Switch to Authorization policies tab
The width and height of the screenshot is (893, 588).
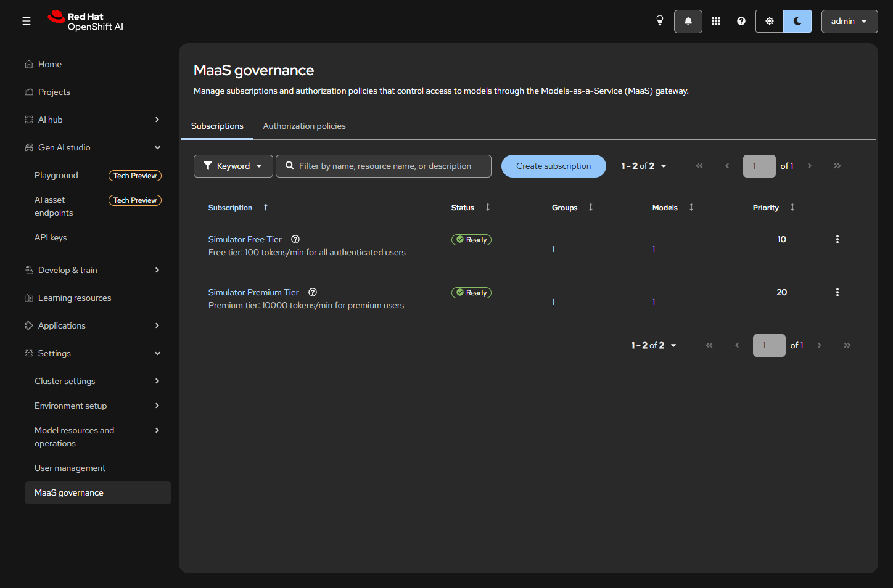304,126
